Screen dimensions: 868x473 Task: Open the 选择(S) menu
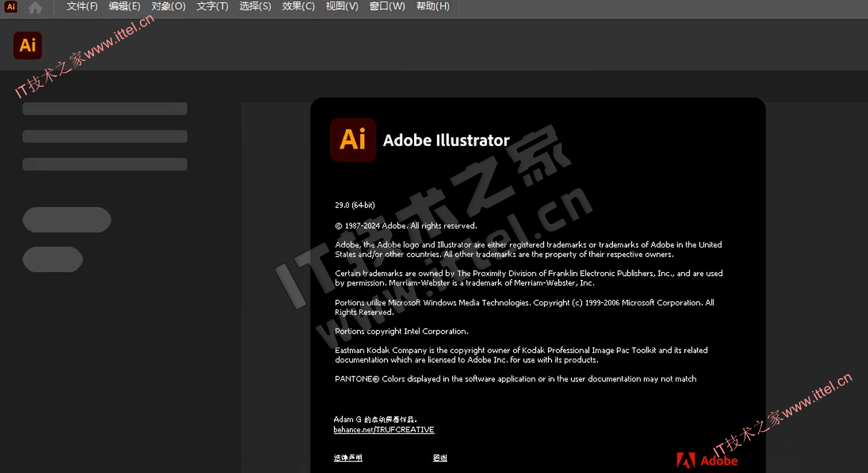tap(255, 6)
